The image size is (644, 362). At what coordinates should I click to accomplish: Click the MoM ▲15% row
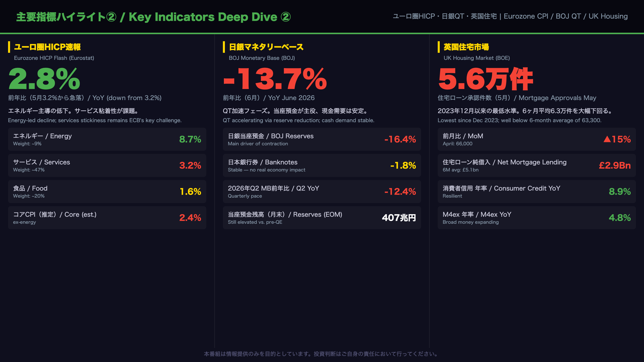[537, 139]
